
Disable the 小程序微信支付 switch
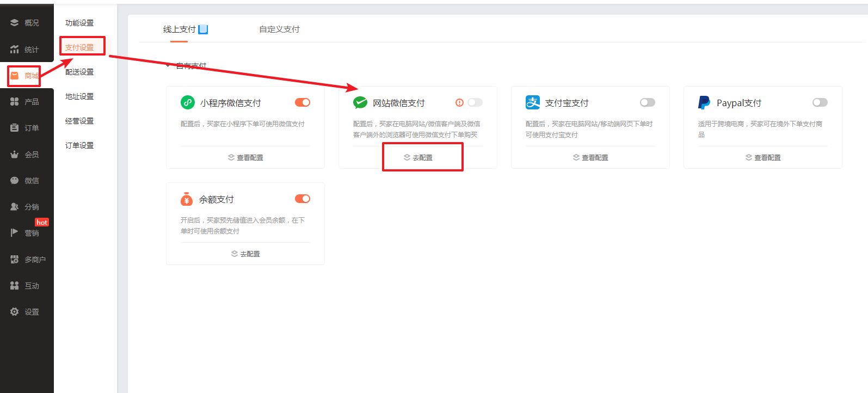pos(303,102)
